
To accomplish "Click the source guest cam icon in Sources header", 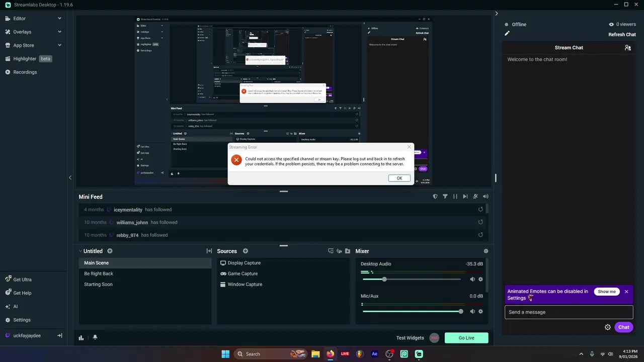I will [339, 251].
